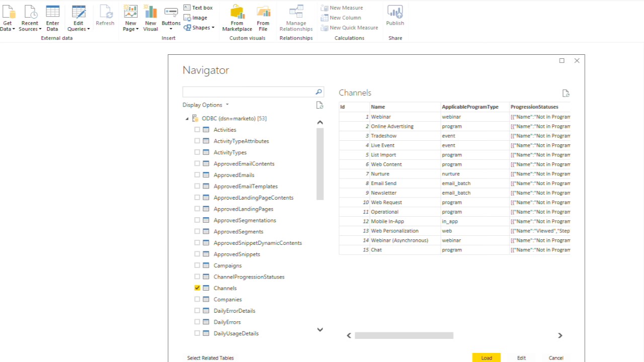This screenshot has height=362, width=644.
Task: Click the preview refresh icon next to Channels
Action: [x=566, y=93]
